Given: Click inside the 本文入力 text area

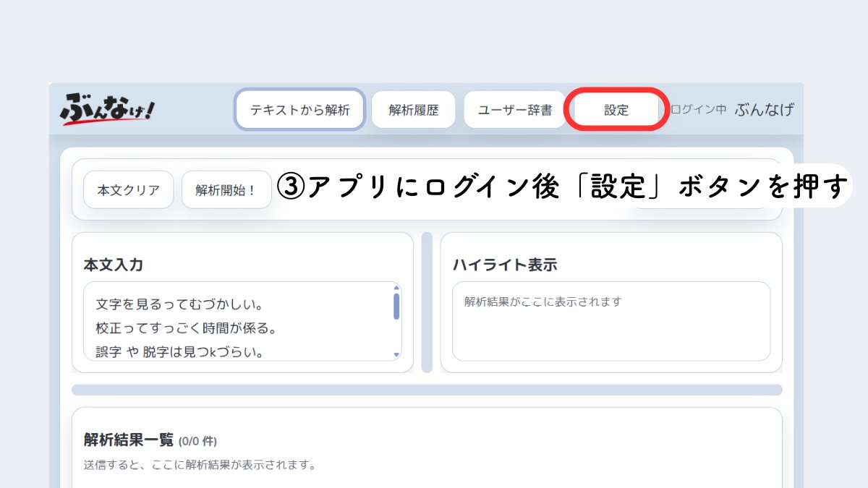Looking at the screenshot, I should click(x=242, y=322).
